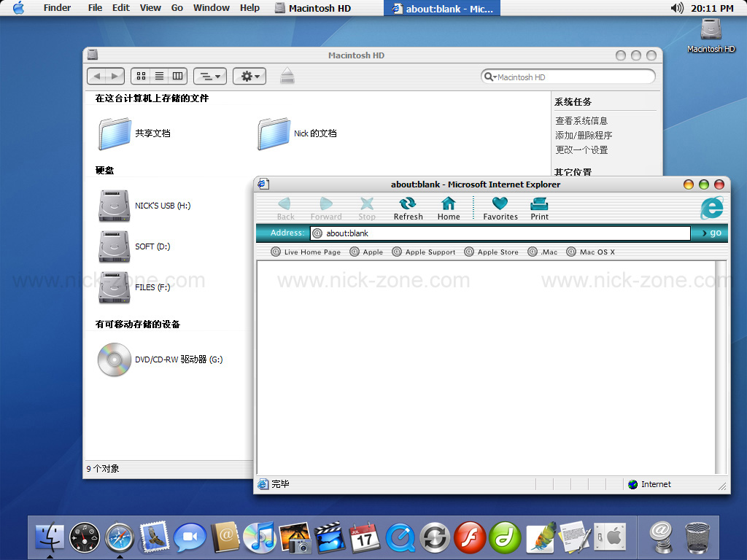Open Mac OS X bookmark link
The height and width of the screenshot is (560, 747).
(x=591, y=252)
